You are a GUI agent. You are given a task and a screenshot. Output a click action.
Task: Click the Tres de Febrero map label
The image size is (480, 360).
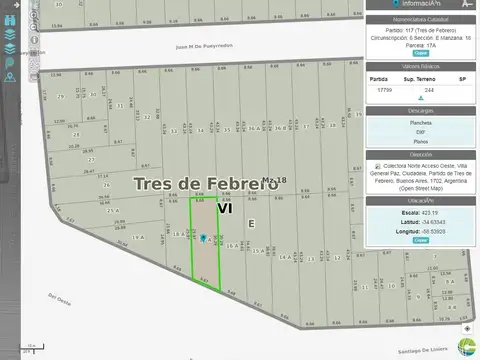click(x=206, y=184)
